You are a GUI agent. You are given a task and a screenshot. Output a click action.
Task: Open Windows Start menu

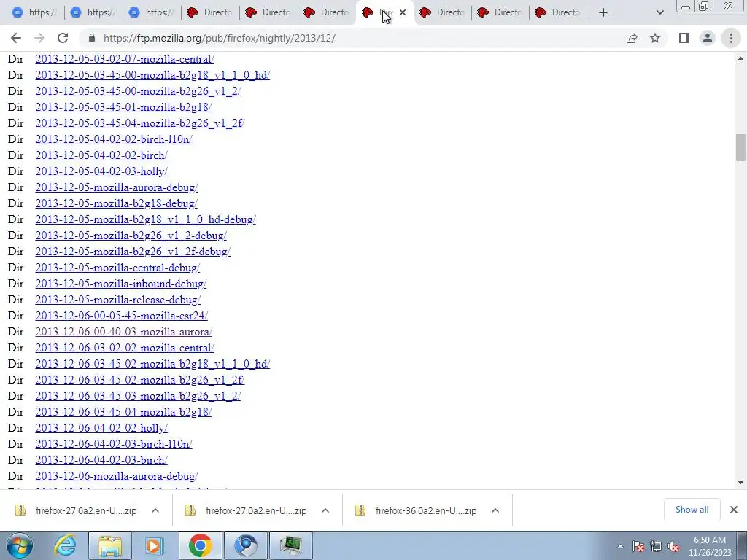pos(19,545)
